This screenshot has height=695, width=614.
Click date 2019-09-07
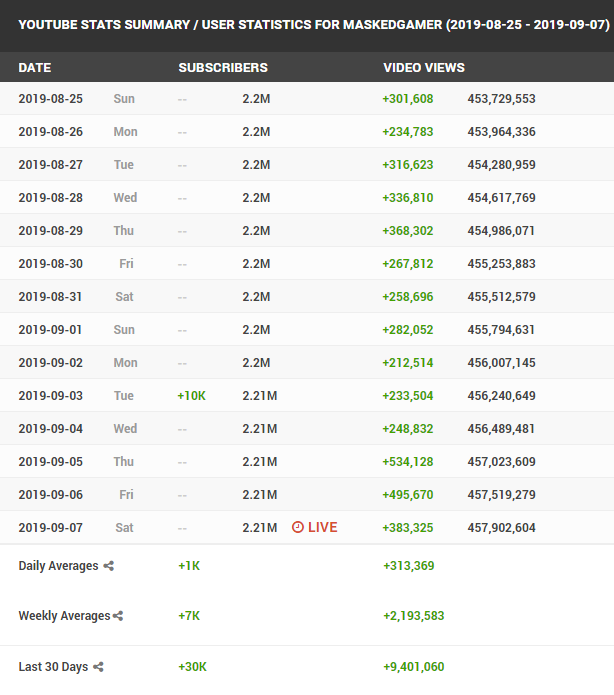point(51,528)
